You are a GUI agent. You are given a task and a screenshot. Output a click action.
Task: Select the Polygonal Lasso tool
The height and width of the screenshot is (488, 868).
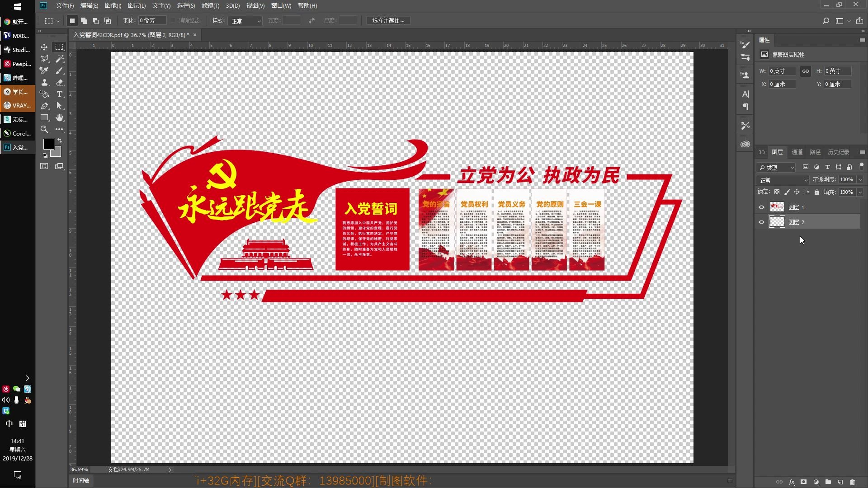(44, 59)
